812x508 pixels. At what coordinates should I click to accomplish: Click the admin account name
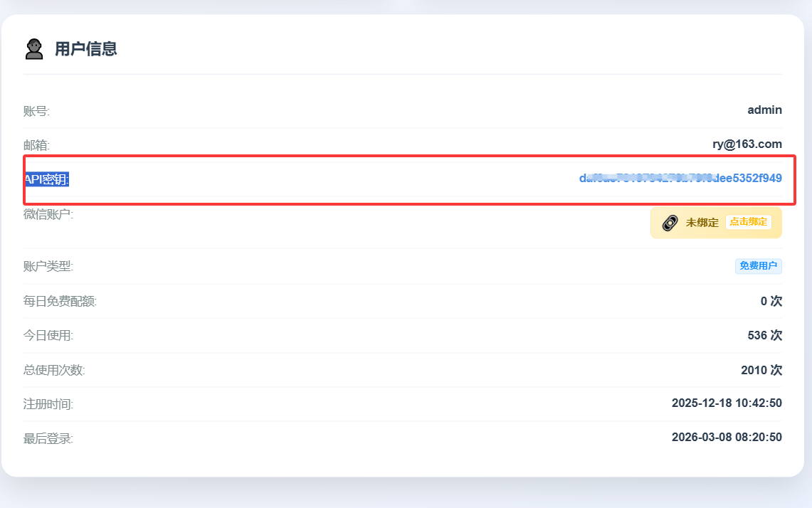click(x=764, y=110)
